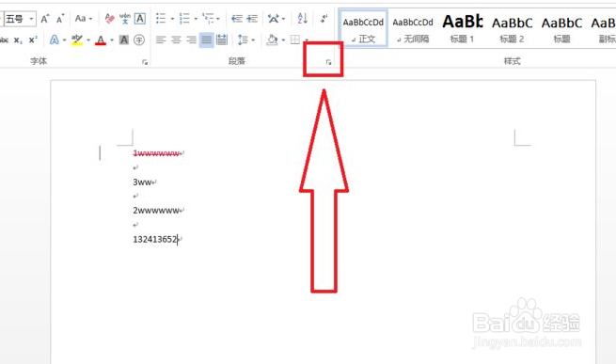Click the text line 3ww
The width and height of the screenshot is (616, 364).
[142, 182]
